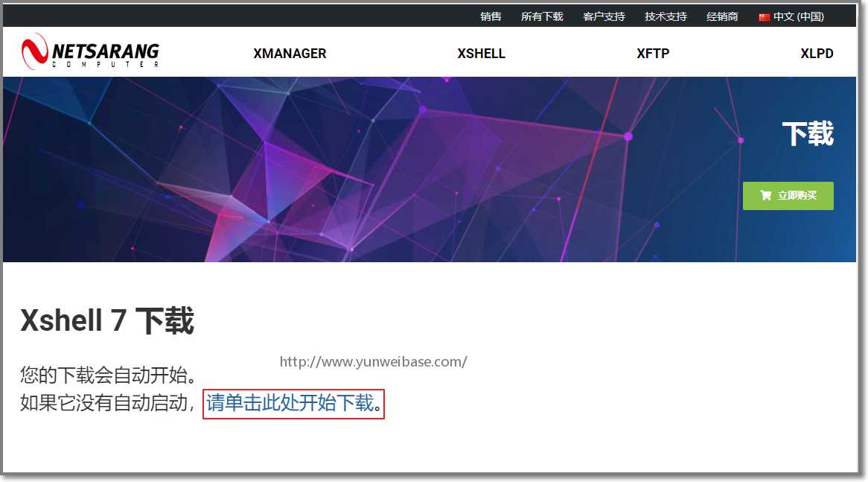Go to 所有下载 in the top bar
The height and width of the screenshot is (482, 868).
point(542,16)
